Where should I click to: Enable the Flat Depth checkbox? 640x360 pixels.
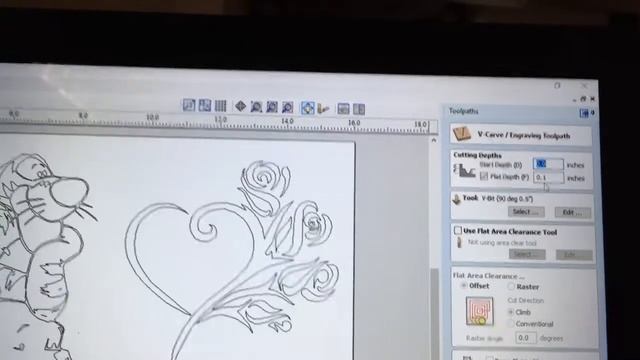point(484,176)
